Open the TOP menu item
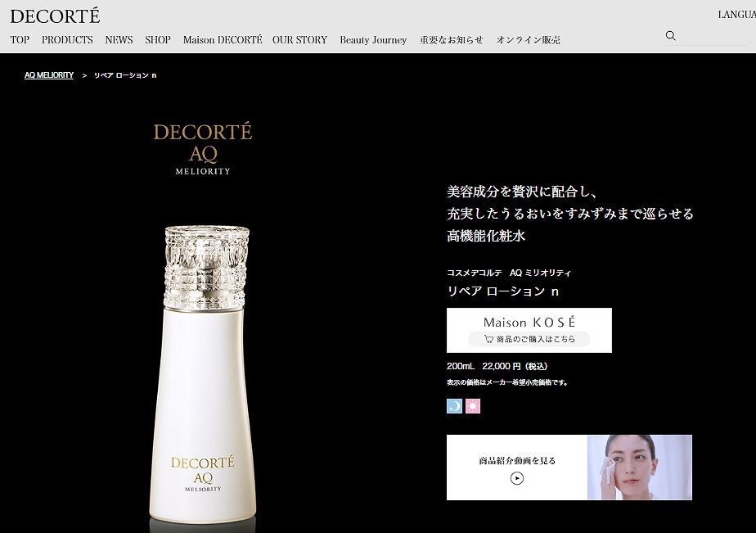 [20, 40]
